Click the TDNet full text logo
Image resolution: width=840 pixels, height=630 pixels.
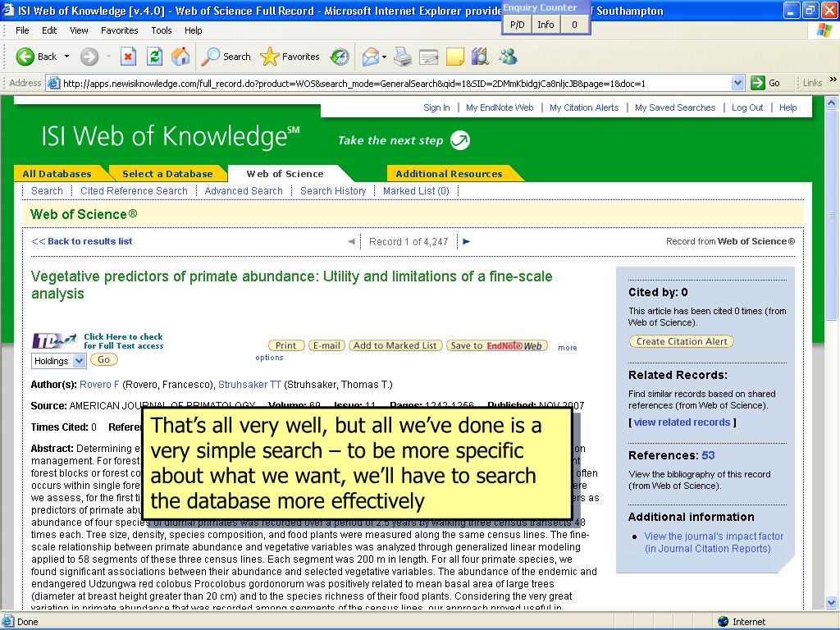pos(54,340)
